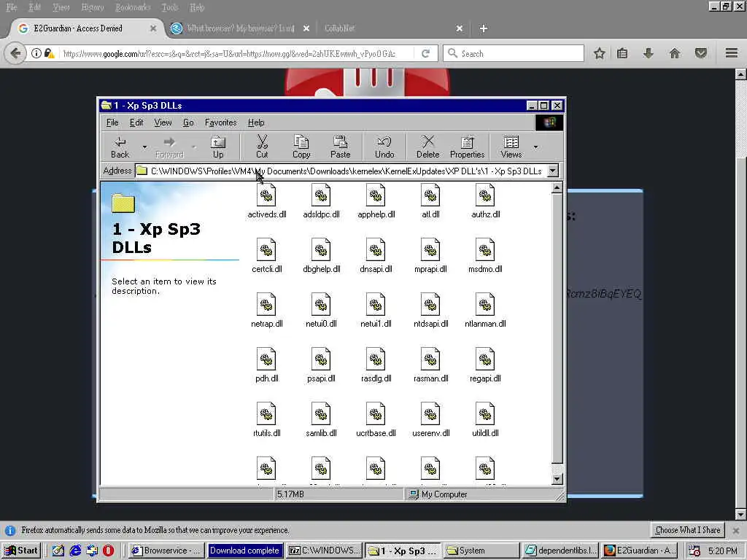Screen dimensions: 747x560
Task: Select the ntlanman.dll file
Action: click(x=485, y=311)
